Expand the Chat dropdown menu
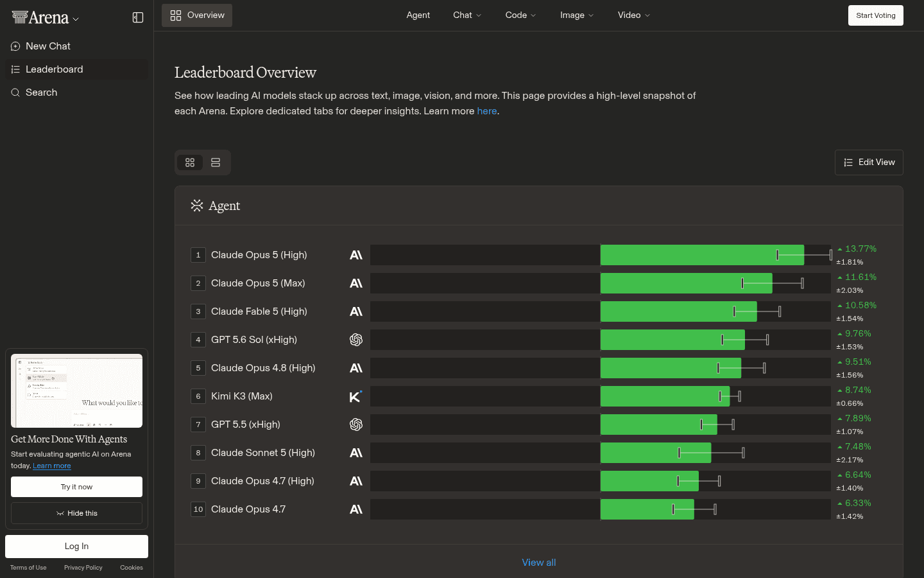924x578 pixels. click(467, 15)
